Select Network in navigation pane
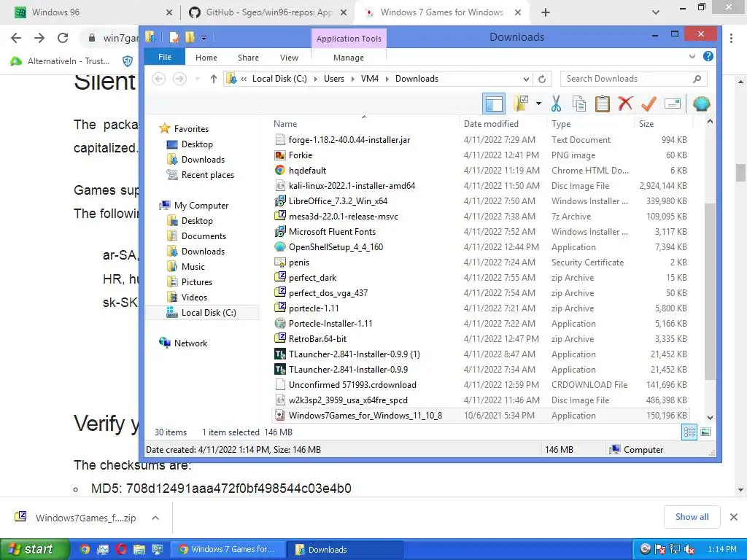The height and width of the screenshot is (560, 747). pos(190,343)
